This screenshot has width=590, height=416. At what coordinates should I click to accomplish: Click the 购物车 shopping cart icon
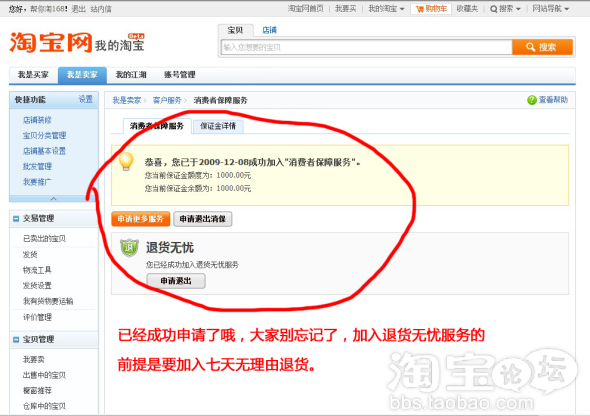pos(420,9)
